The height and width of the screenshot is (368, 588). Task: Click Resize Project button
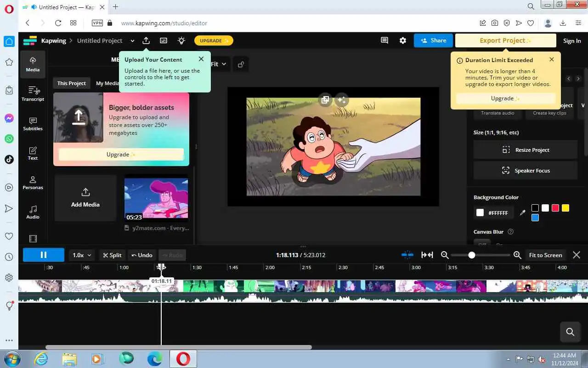[526, 150]
